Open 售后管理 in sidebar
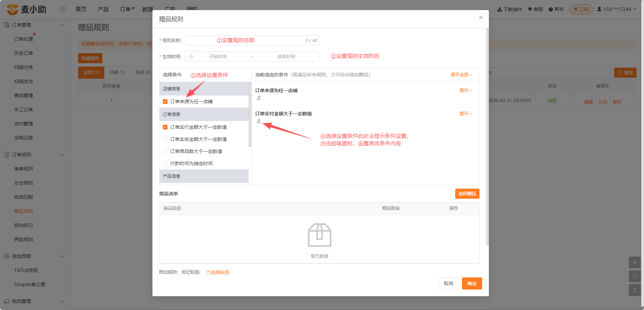This screenshot has height=310, width=644. pyautogui.click(x=24, y=95)
